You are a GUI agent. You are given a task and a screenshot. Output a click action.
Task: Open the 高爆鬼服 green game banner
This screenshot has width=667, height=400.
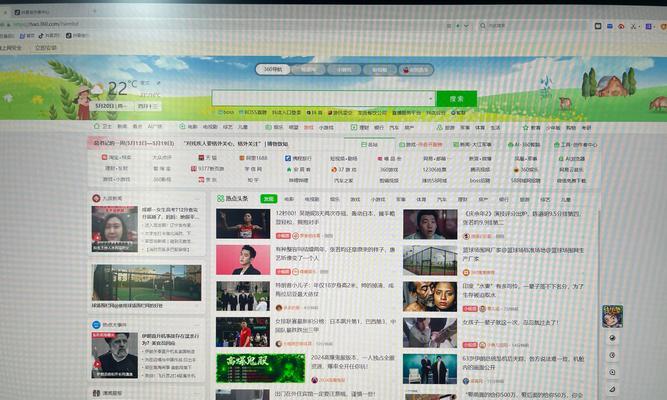(x=260, y=368)
